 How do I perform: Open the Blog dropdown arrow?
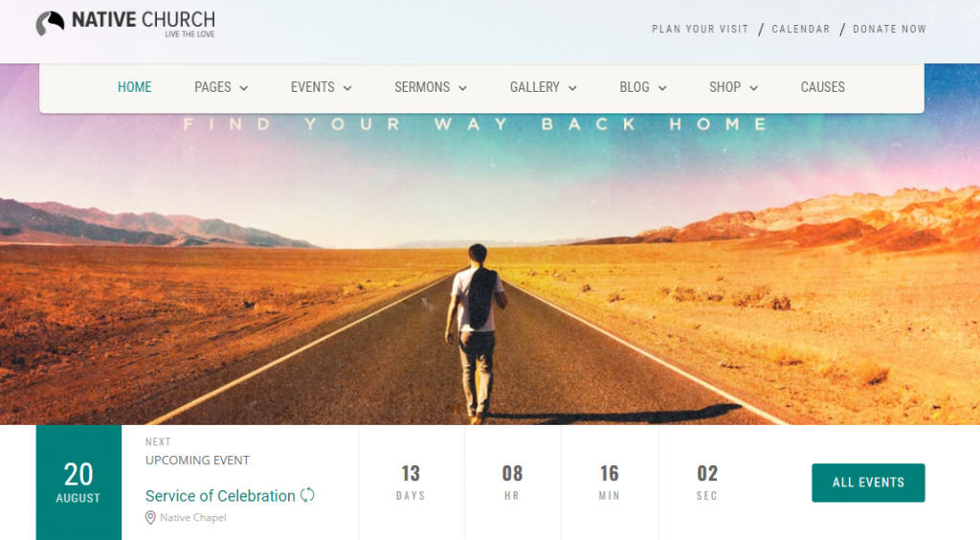(662, 88)
